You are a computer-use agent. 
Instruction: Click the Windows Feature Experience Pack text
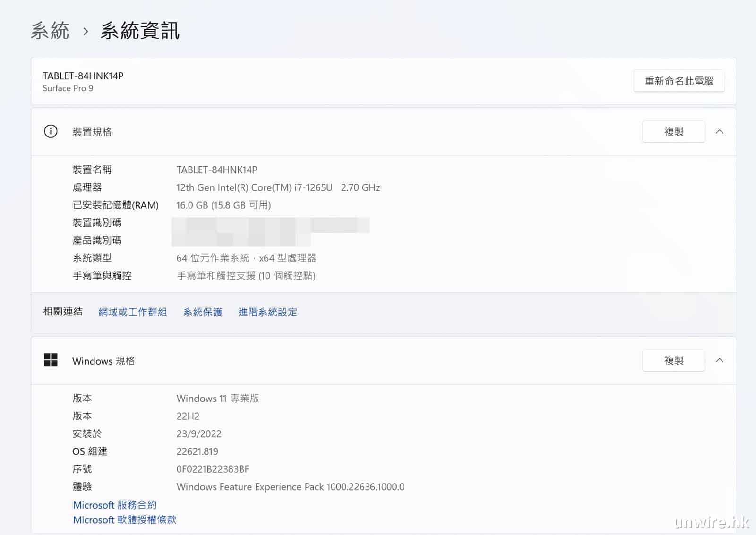point(290,487)
